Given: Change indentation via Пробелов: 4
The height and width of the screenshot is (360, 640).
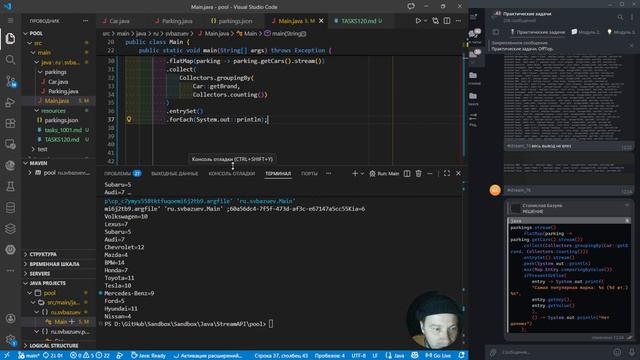Looking at the screenshot, I should (x=330, y=356).
